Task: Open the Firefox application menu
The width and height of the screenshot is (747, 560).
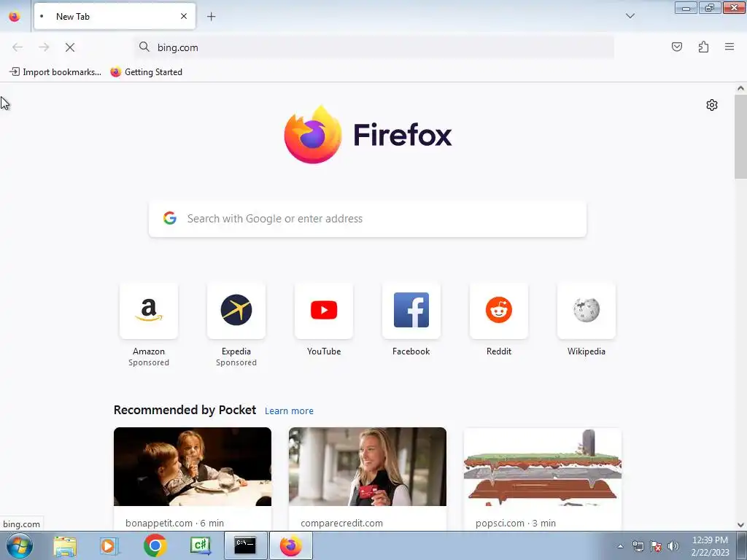Action: tap(729, 47)
